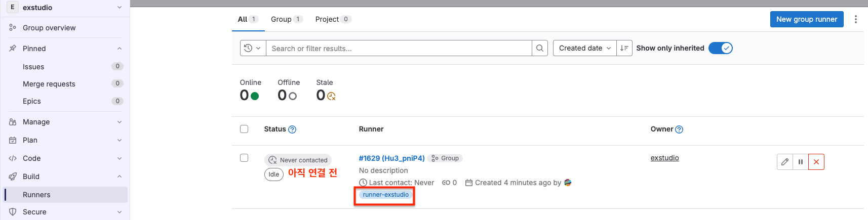Expand the Plan section chevron
868x220 pixels.
pyautogui.click(x=120, y=140)
